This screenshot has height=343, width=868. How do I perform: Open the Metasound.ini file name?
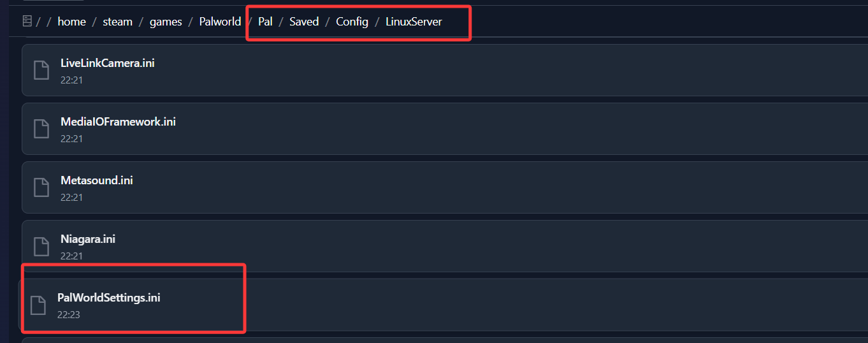[96, 180]
